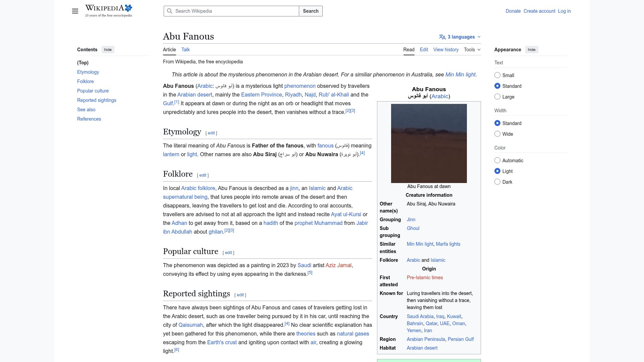Image resolution: width=644 pixels, height=362 pixels.
Task: Switch to the Talk tab
Action: click(185, 50)
